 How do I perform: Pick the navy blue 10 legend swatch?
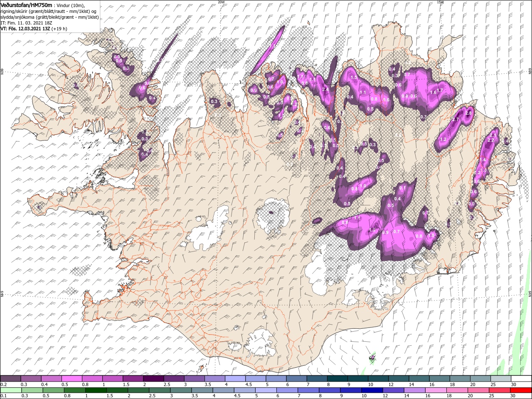[372, 390]
